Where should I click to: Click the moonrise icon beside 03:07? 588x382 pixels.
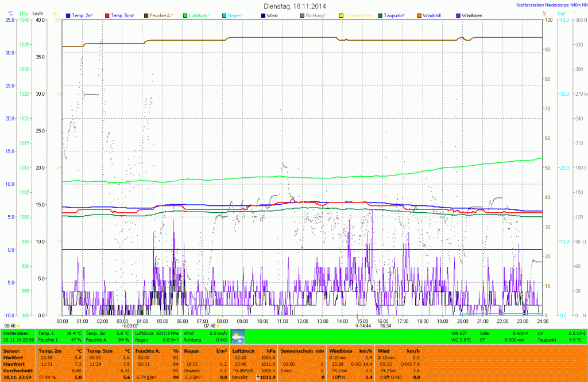[125, 326]
